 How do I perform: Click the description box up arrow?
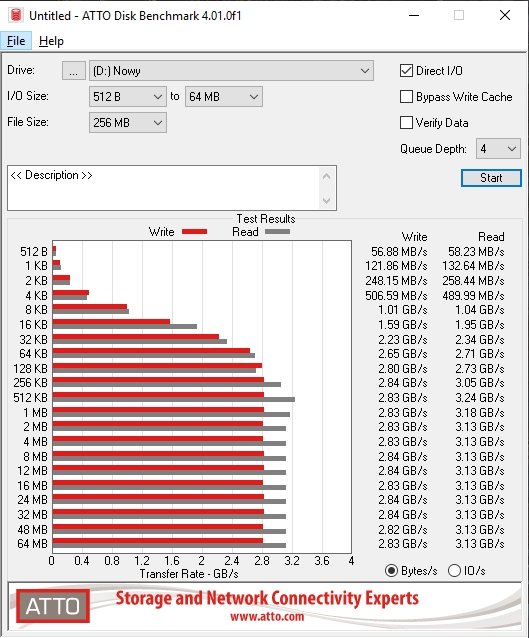pyautogui.click(x=326, y=177)
